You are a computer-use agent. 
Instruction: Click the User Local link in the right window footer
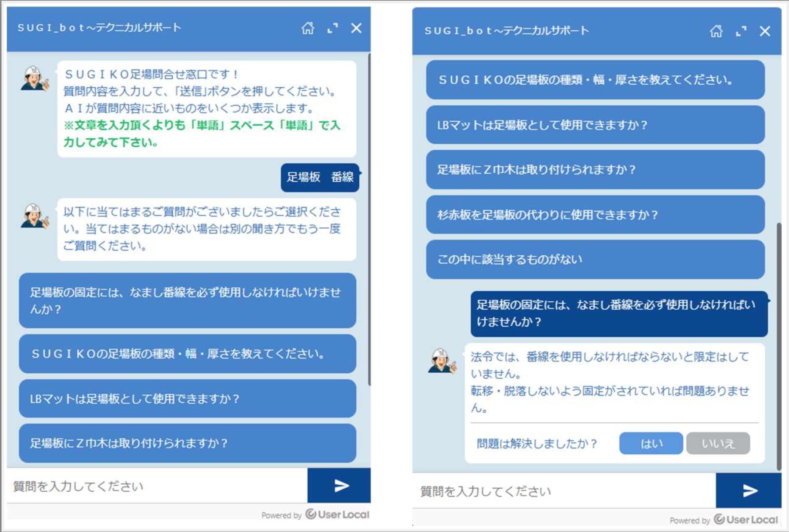coord(746,519)
